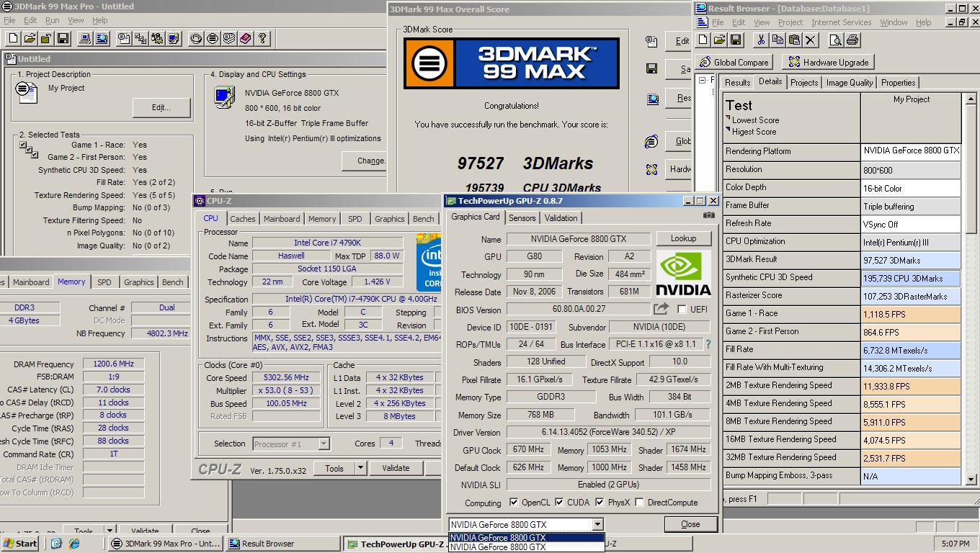The image size is (980, 553).
Task: Click the Internet Explorer icon in taskbar quick launch
Action: (73, 544)
